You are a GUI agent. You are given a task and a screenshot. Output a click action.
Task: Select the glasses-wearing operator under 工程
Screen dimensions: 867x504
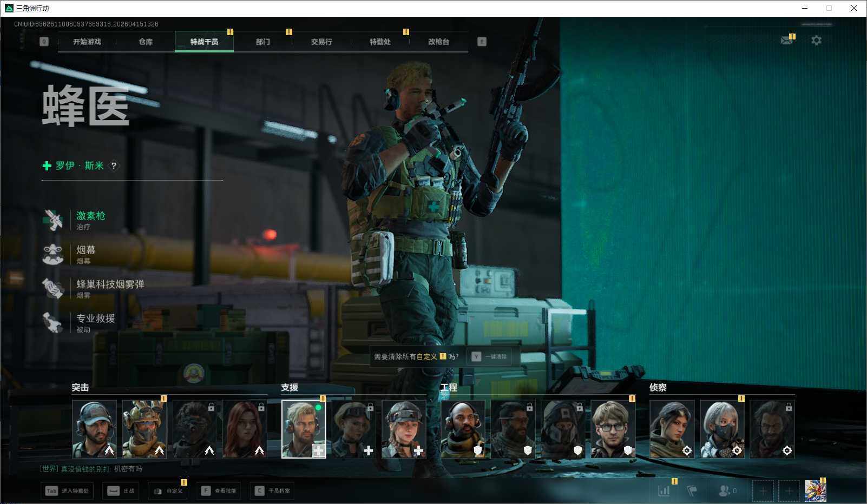click(613, 429)
